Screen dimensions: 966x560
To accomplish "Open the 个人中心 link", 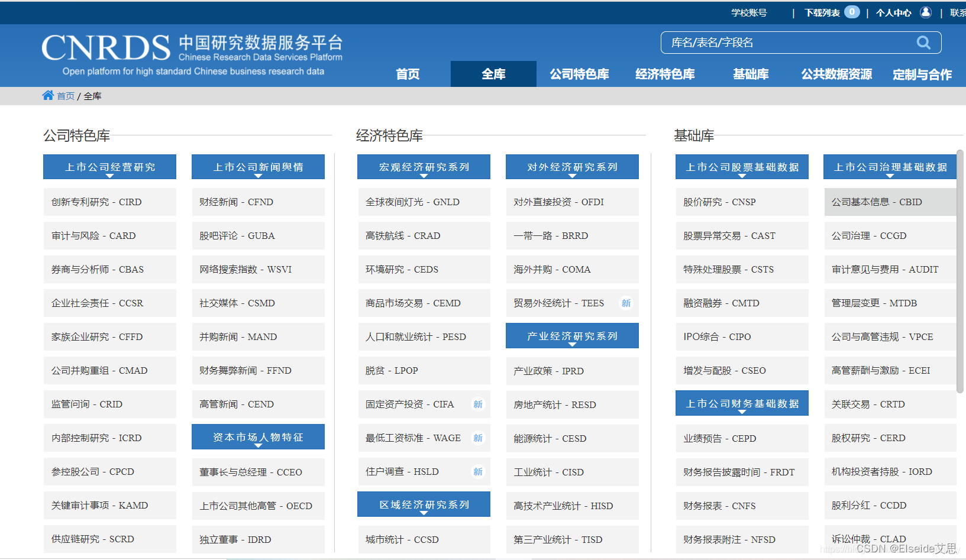I will coord(894,12).
